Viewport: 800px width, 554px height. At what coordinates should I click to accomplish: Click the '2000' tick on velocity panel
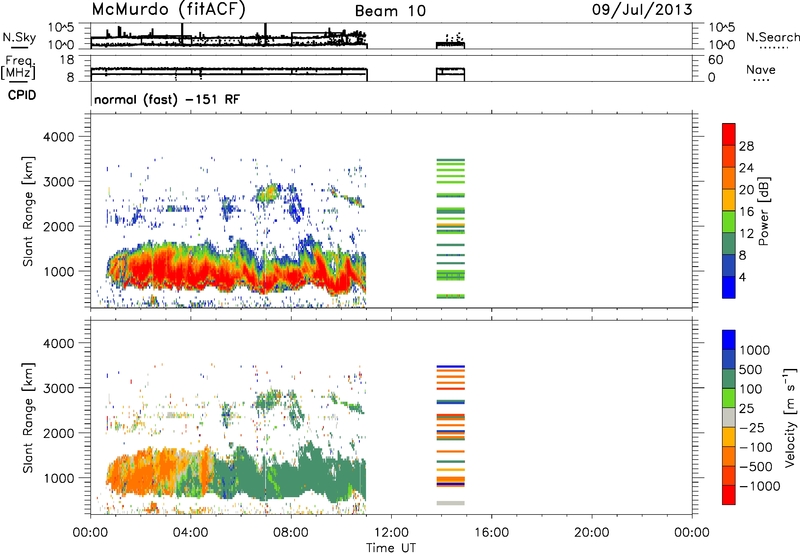(x=58, y=433)
